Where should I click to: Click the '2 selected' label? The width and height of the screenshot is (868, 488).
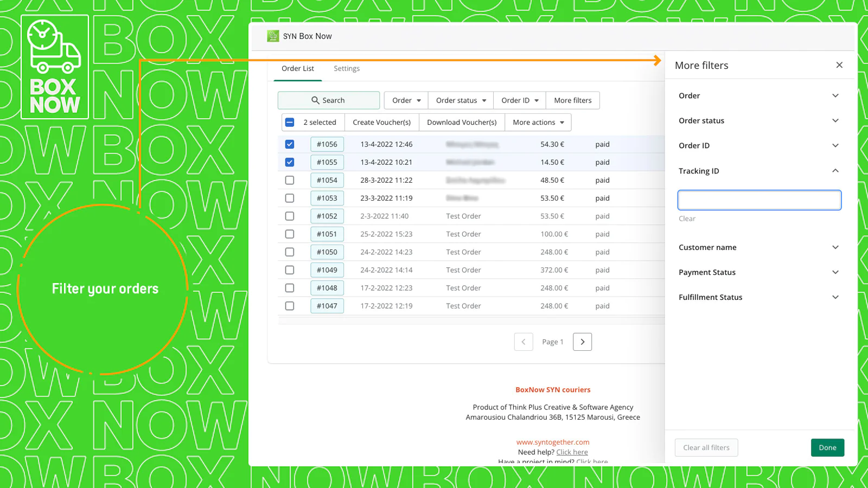pyautogui.click(x=320, y=123)
